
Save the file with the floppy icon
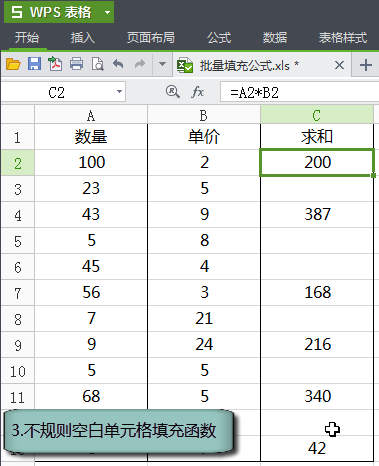[x=34, y=64]
